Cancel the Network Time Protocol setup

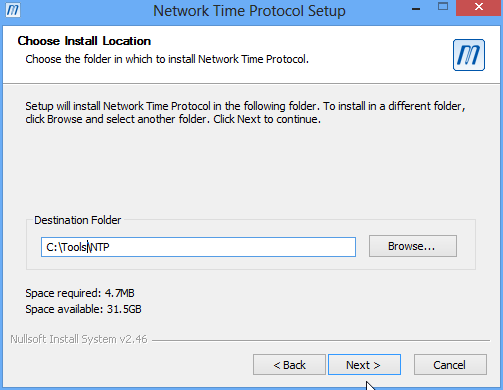pyautogui.click(x=450, y=365)
